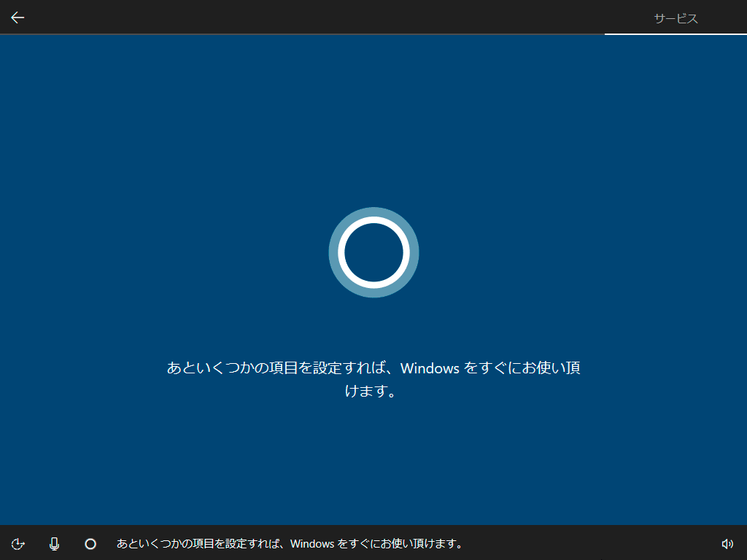The width and height of the screenshot is (747, 560).
Task: Click the word Windows in bottom subtitle
Action: coord(312,544)
